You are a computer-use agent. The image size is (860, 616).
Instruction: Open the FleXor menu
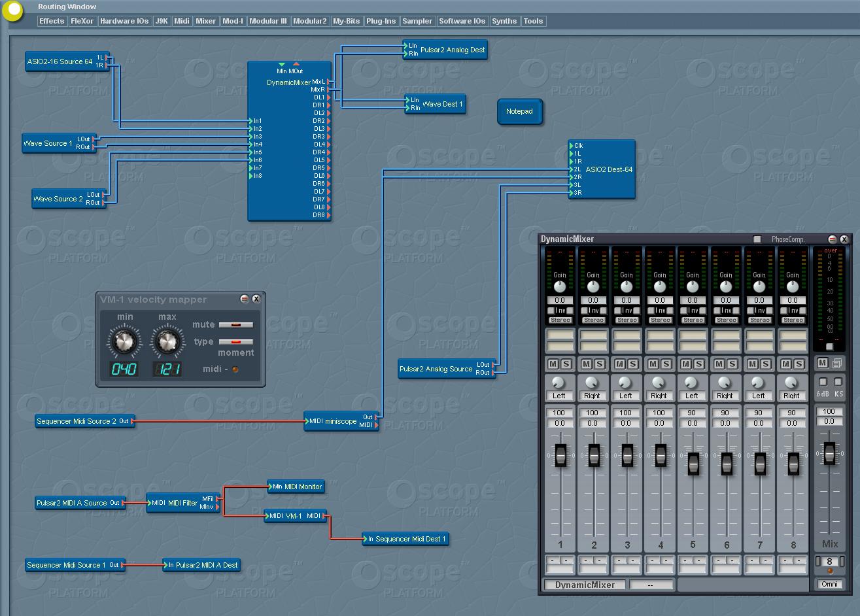tap(82, 21)
